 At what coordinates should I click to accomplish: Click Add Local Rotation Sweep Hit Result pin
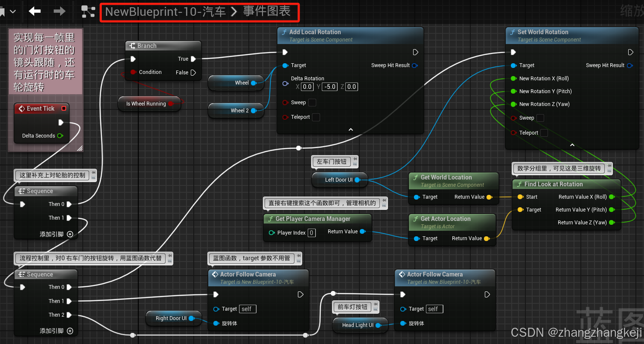coord(414,65)
